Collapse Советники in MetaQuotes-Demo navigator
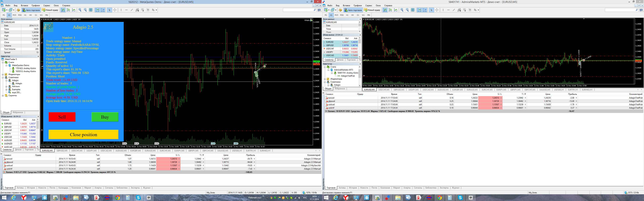Viewport: 644px width, 201px height. (3, 77)
